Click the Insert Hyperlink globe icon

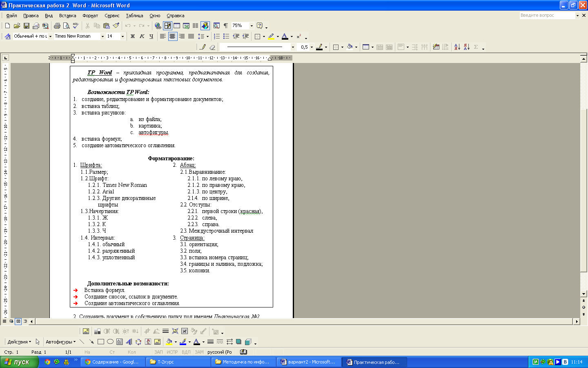click(158, 26)
